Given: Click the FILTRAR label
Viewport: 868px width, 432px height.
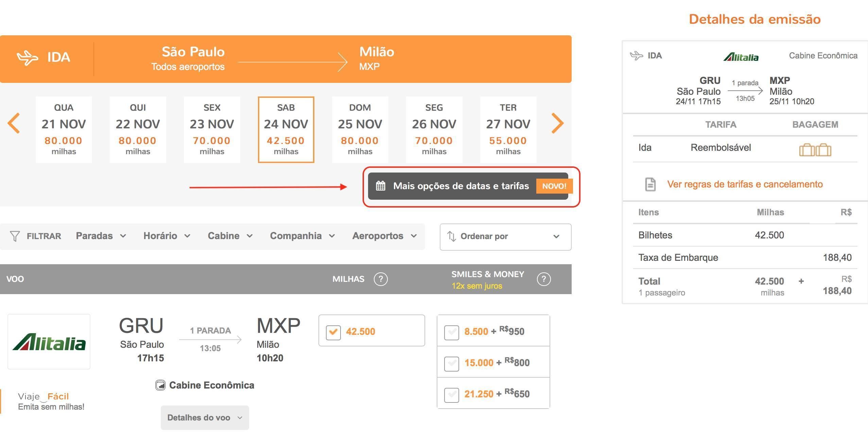Looking at the screenshot, I should click(44, 236).
